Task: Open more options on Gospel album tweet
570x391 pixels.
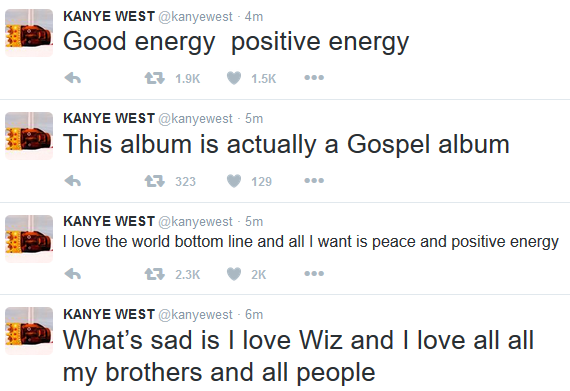Action: pyautogui.click(x=314, y=181)
